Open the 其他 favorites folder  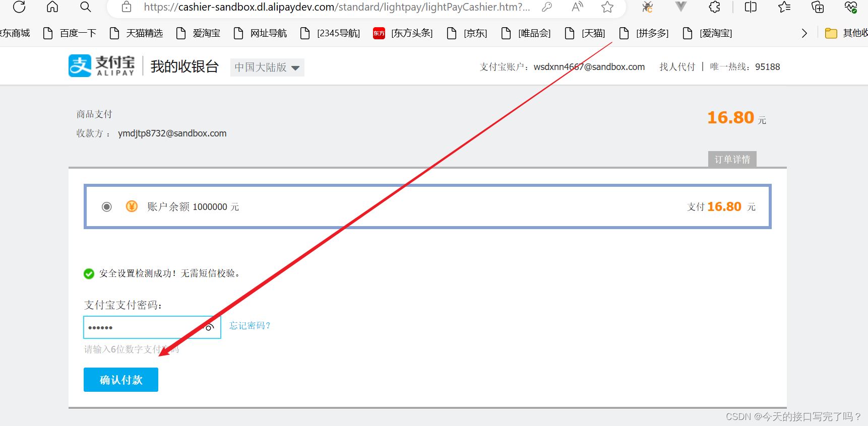click(846, 33)
